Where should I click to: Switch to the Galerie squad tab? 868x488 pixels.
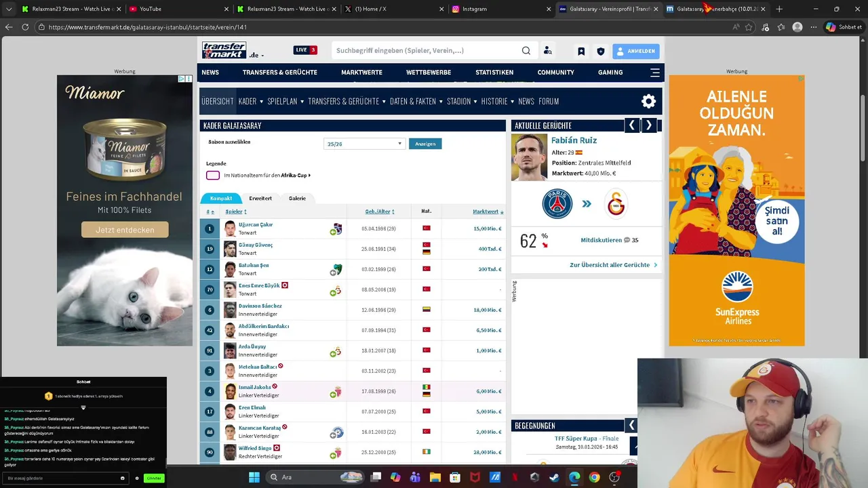pos(297,199)
